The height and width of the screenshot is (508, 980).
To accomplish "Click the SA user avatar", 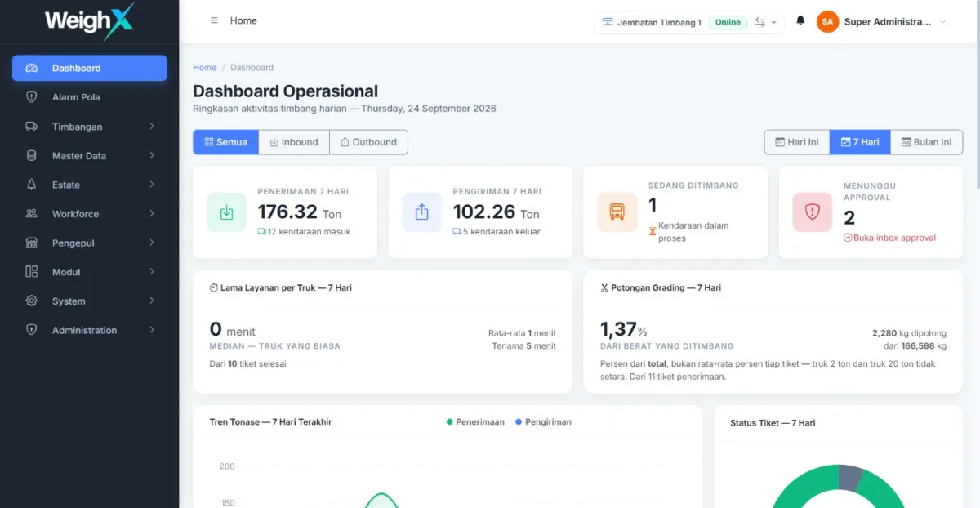I will [827, 22].
